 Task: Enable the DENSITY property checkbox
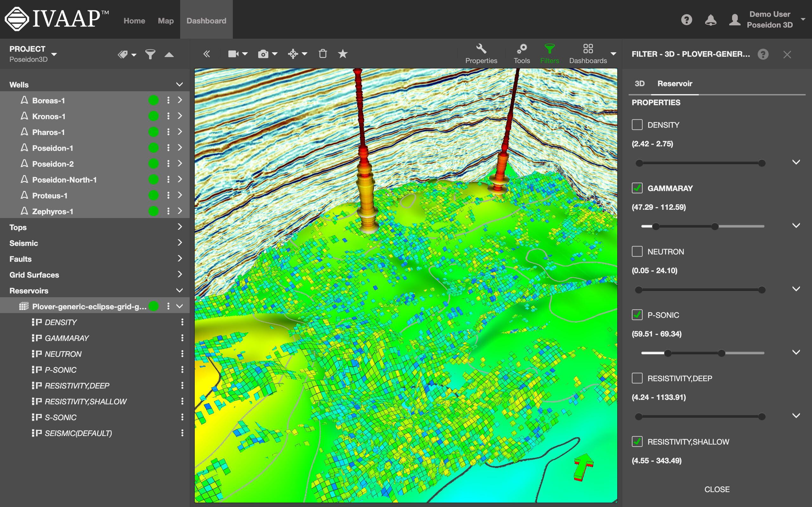pyautogui.click(x=637, y=125)
